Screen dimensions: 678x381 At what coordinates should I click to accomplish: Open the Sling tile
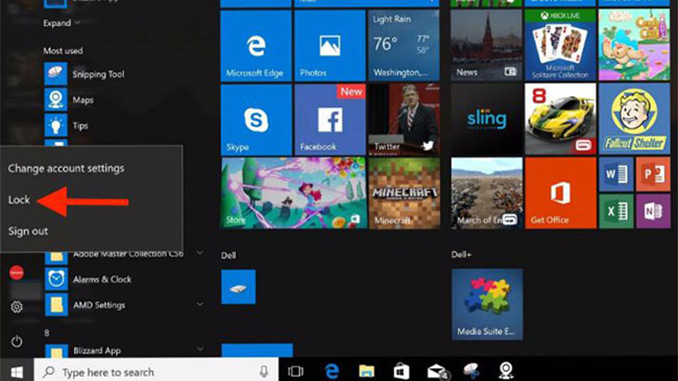486,119
